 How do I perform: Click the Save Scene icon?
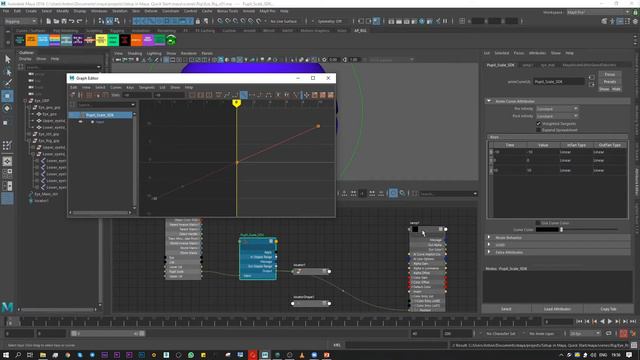(x=64, y=21)
